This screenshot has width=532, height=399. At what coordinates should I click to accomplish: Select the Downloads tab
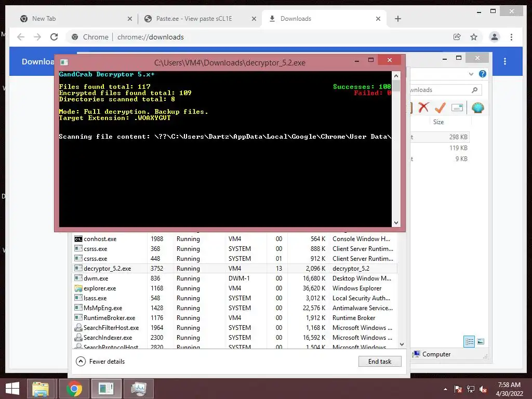pyautogui.click(x=324, y=19)
